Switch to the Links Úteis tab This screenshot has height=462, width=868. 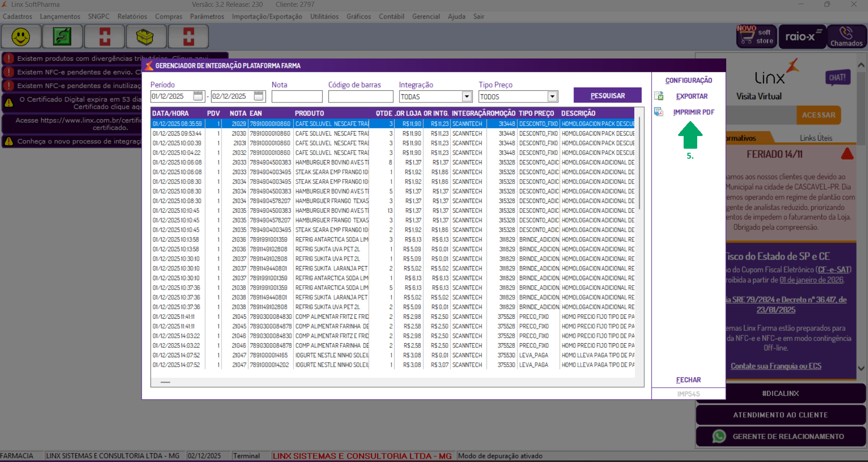click(816, 138)
